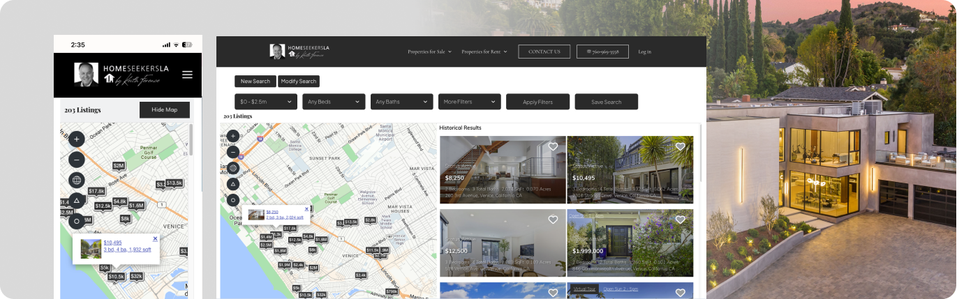Click the Modify Search button

pyautogui.click(x=299, y=82)
